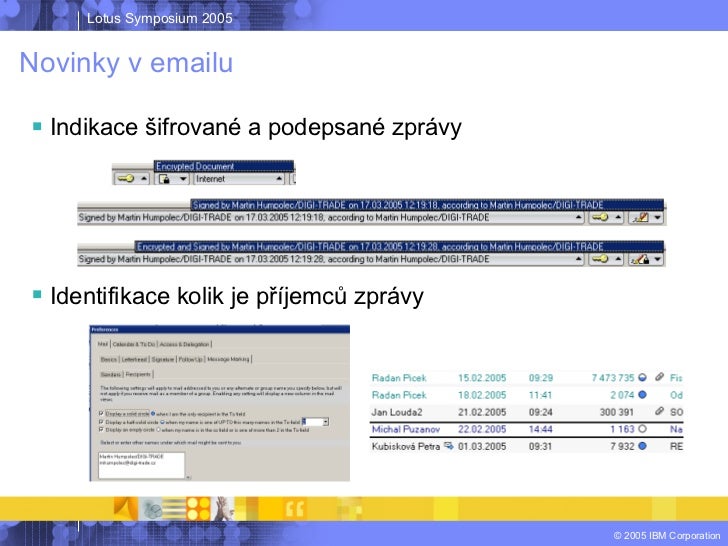Click the date 22.02.2005
Screen dimensions: 728x546
point(482,429)
